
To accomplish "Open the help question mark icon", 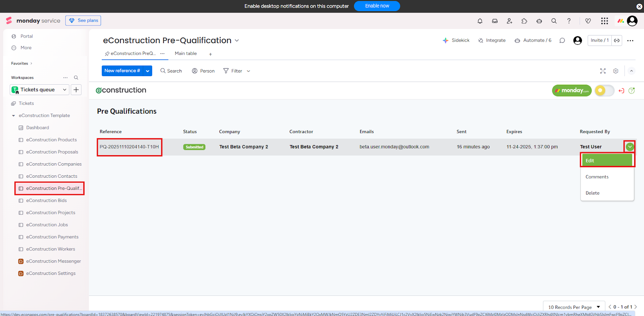I will (569, 21).
